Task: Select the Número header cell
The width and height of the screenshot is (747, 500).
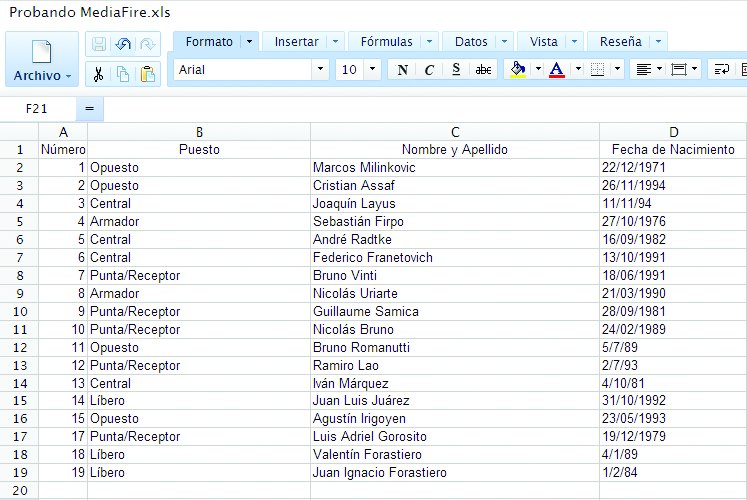Action: [63, 150]
